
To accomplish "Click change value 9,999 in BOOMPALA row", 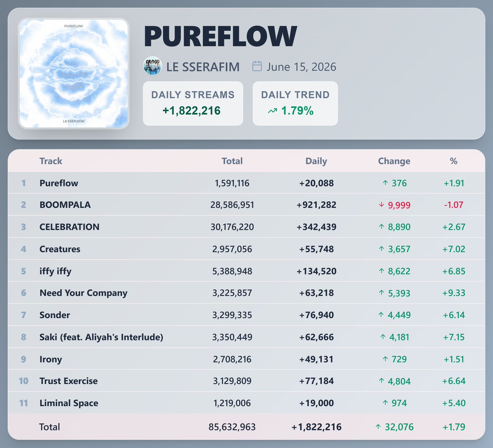I will 399,205.
